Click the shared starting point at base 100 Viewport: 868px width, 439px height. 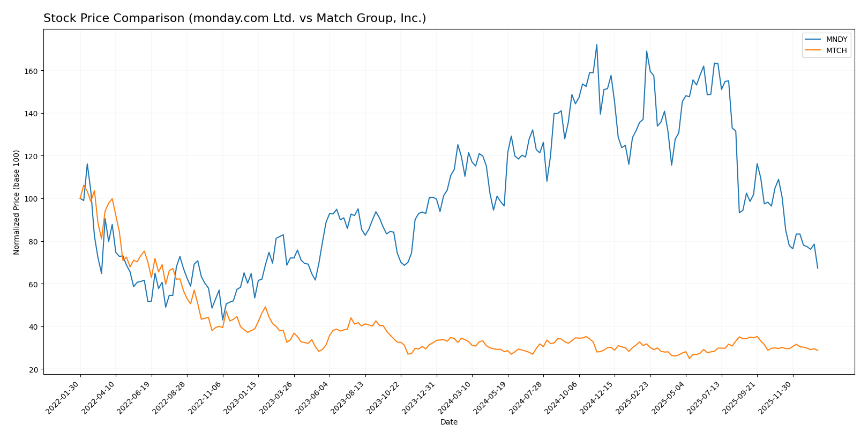pos(80,198)
